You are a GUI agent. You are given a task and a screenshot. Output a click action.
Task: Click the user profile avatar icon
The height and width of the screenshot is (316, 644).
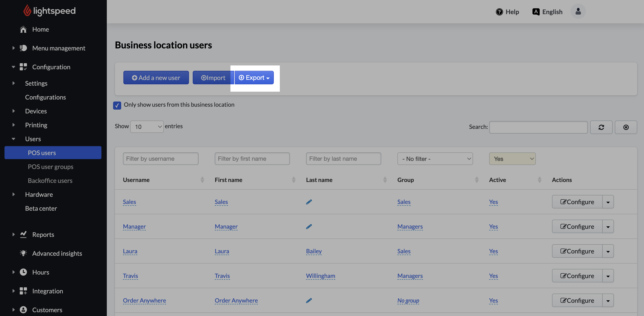pos(578,11)
